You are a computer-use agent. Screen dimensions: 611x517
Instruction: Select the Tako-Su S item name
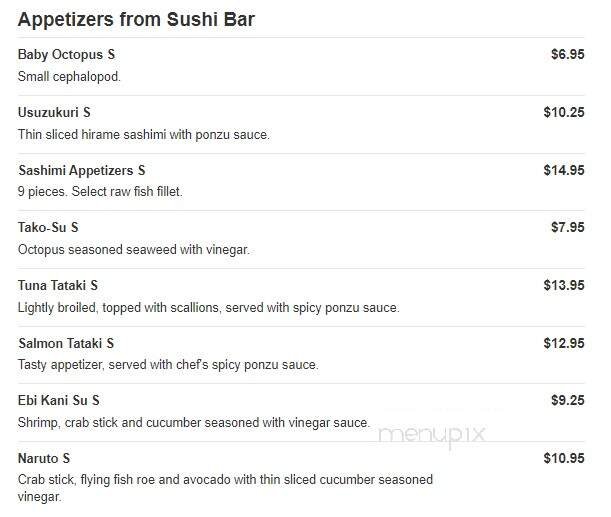[x=48, y=228]
